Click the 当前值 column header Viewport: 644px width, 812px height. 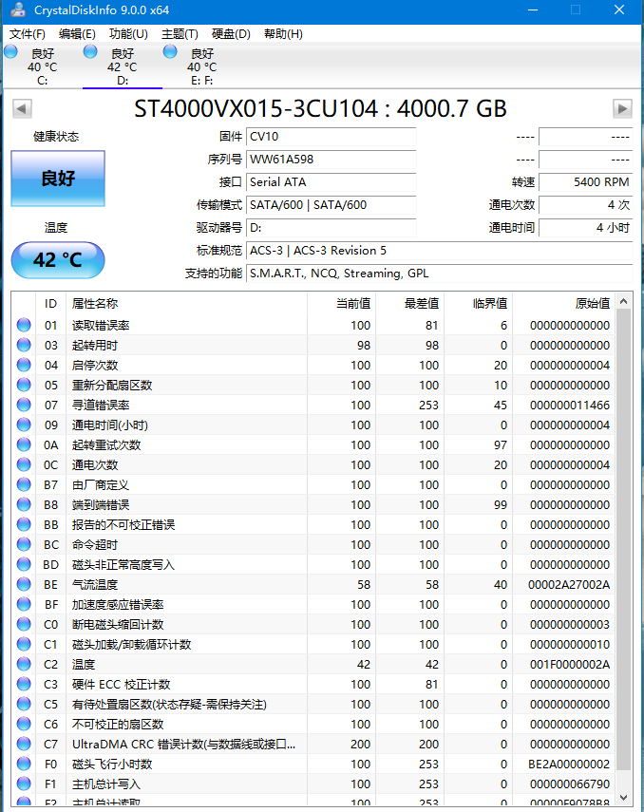[x=341, y=304]
